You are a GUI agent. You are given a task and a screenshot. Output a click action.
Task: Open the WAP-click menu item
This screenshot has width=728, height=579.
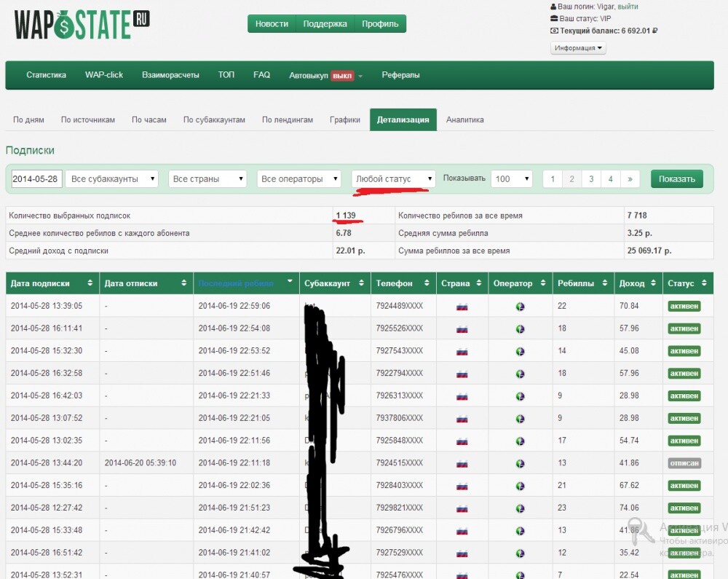pyautogui.click(x=104, y=75)
